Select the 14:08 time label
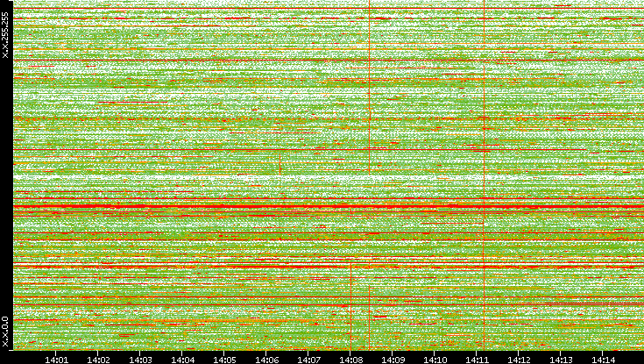The width and height of the screenshot is (644, 364). (x=350, y=359)
